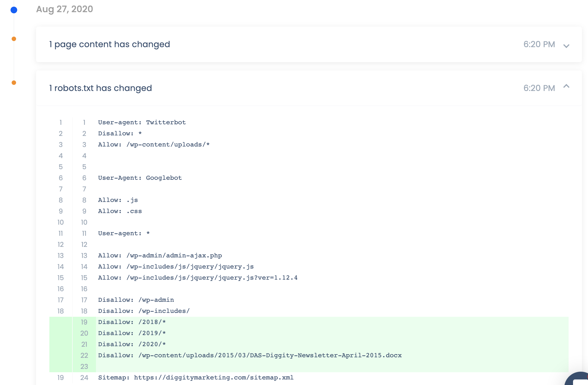Click added line 'Disallow: /2020/*'
Viewport: 588px width, 385px height.
point(132,344)
